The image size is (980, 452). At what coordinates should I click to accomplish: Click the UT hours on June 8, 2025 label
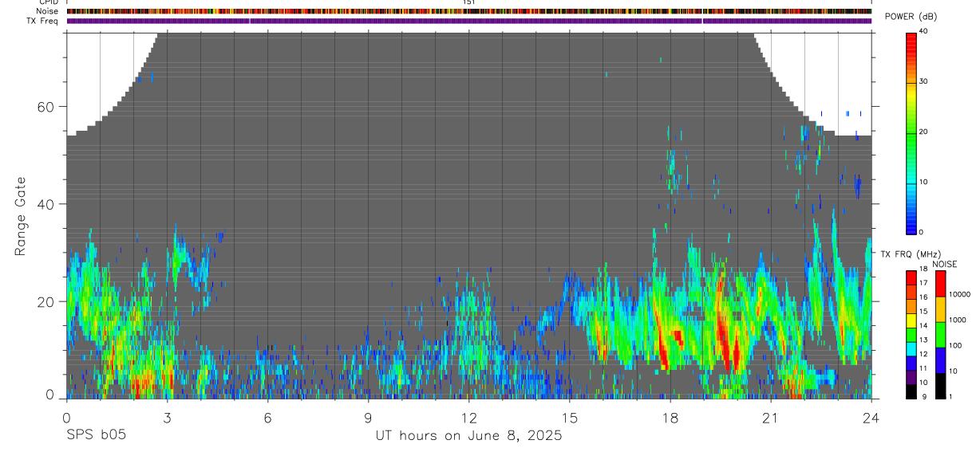tap(469, 436)
